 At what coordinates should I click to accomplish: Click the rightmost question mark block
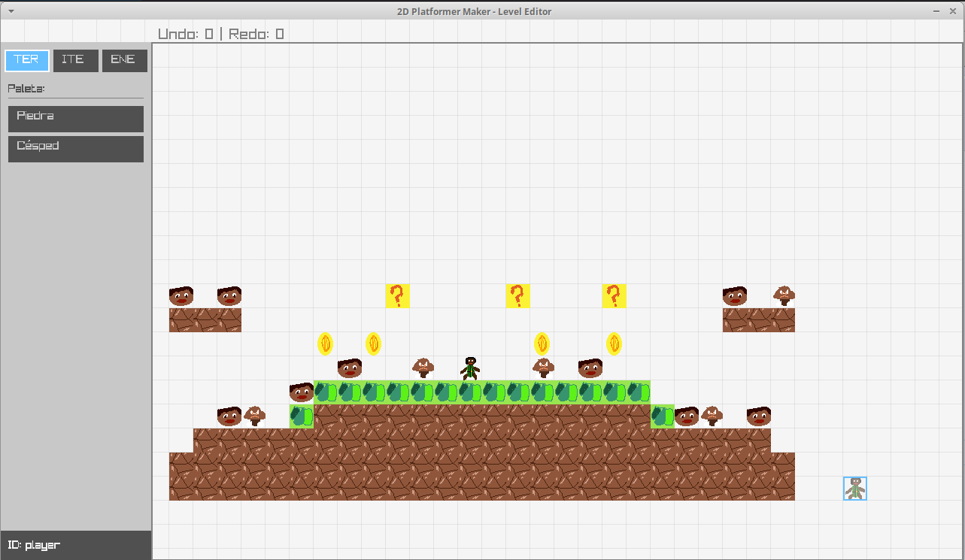click(615, 296)
